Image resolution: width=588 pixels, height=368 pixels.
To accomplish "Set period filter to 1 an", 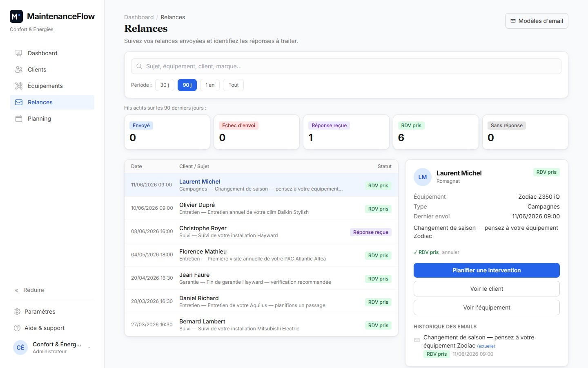I will pos(210,85).
